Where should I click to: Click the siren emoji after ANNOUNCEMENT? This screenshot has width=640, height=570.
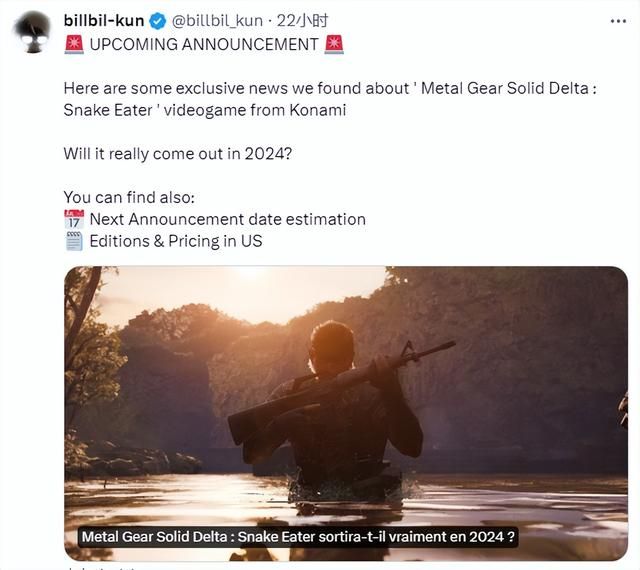(x=334, y=44)
